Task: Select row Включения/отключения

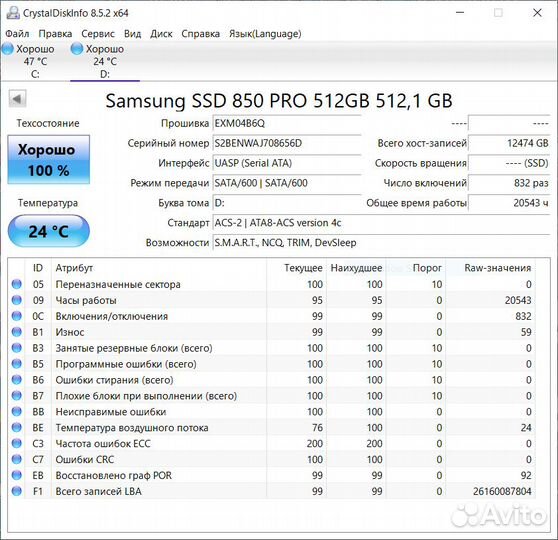Action: (272, 316)
